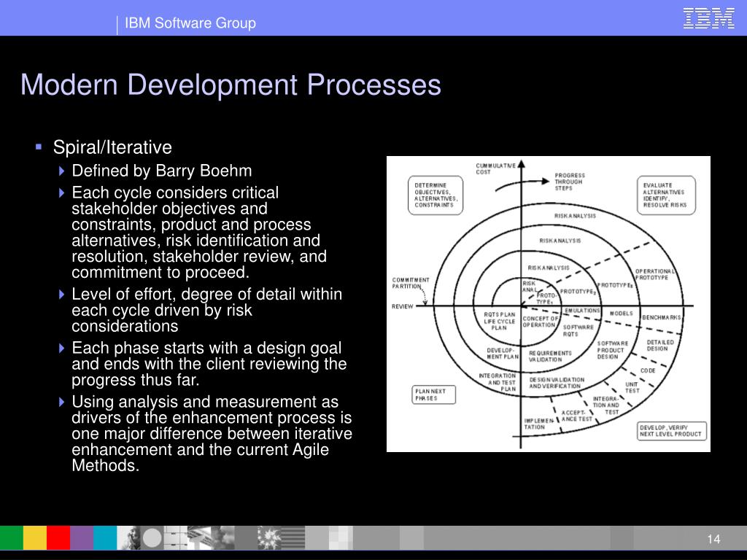Click the 'Design Validation and Verification' label
747x560 pixels.
click(x=557, y=383)
